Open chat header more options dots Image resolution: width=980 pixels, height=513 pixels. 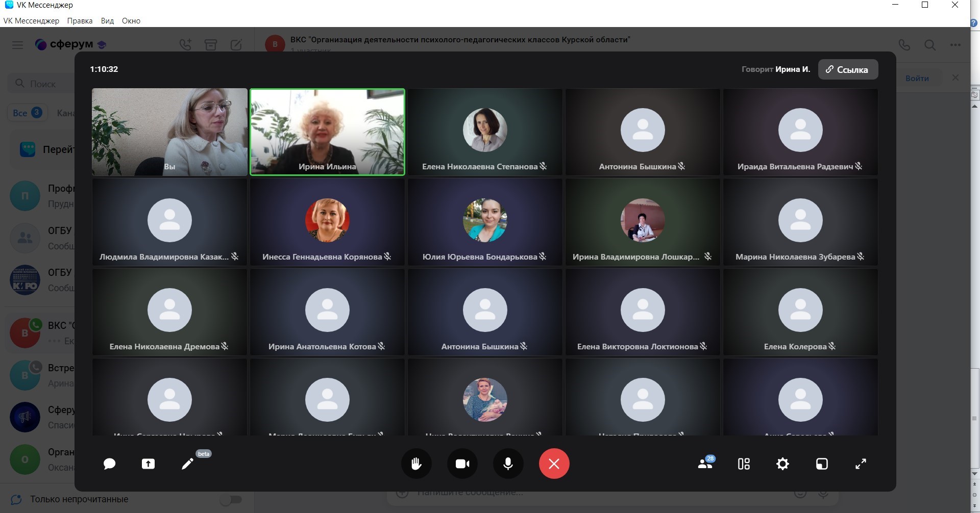955,45
